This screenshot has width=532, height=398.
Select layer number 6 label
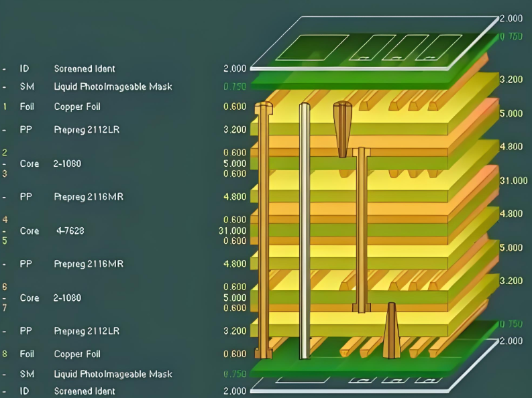coord(5,287)
